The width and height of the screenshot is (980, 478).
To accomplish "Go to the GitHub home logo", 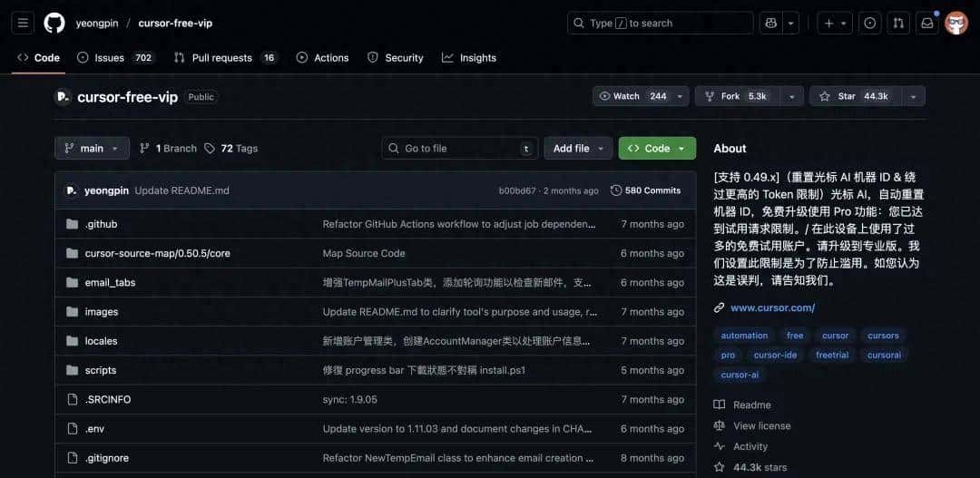I will pos(54,23).
